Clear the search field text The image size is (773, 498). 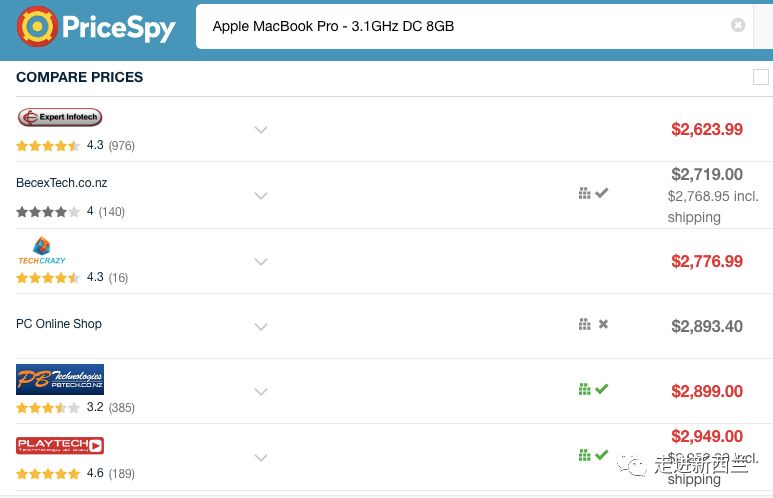(x=738, y=26)
